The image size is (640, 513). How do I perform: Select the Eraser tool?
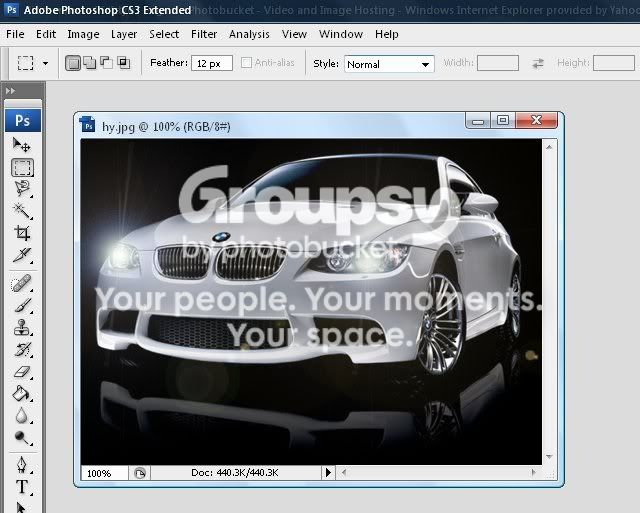(x=22, y=372)
